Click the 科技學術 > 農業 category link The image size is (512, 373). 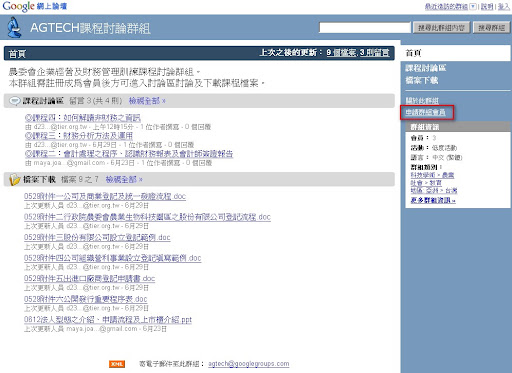(x=432, y=175)
